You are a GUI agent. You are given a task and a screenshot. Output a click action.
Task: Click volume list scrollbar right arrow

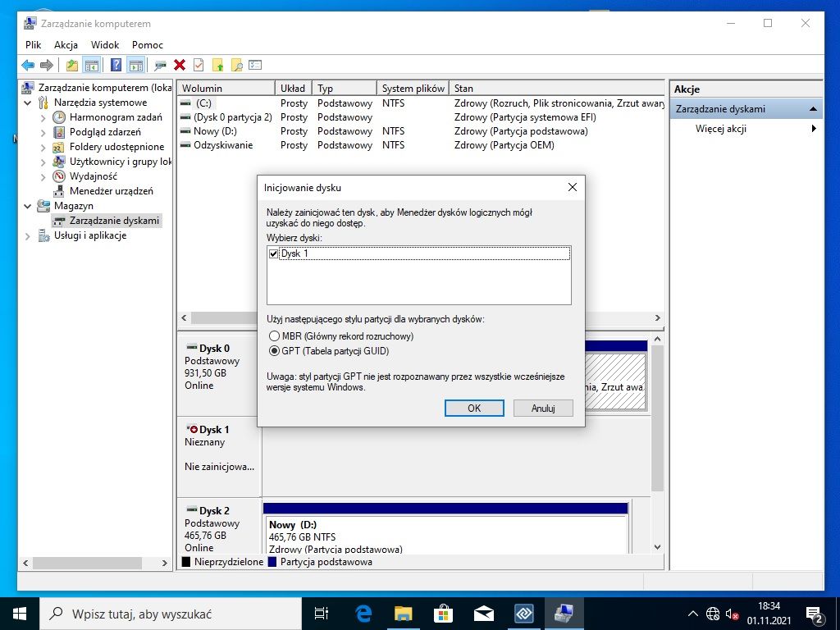(658, 318)
